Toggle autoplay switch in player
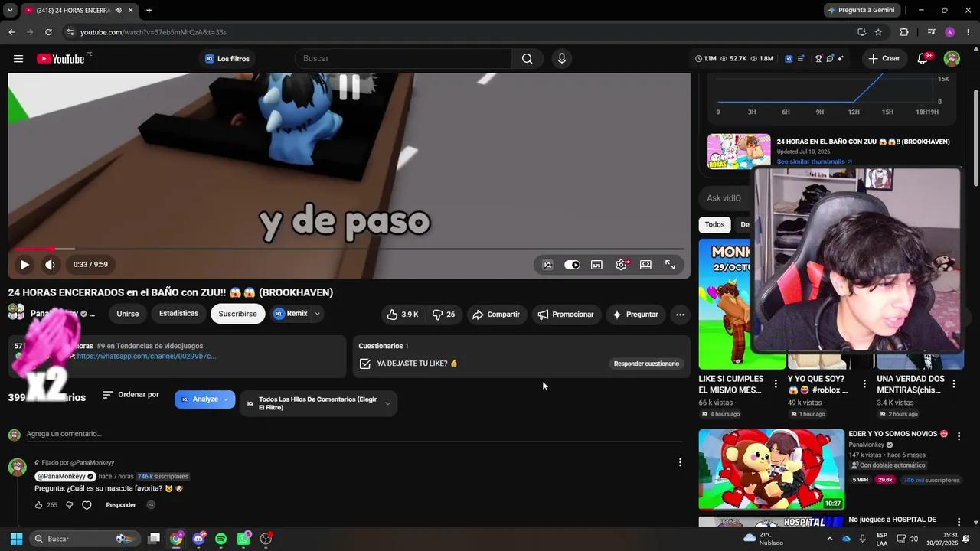Viewport: 980px width, 551px height. coord(572,265)
